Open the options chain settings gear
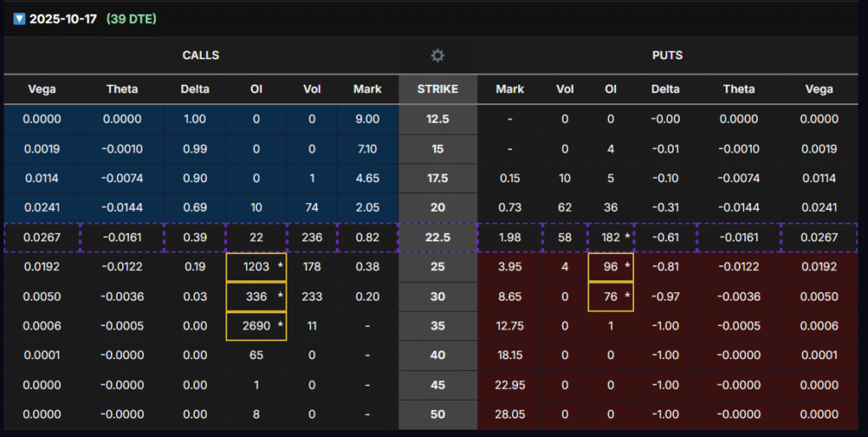The height and width of the screenshot is (437, 868). click(x=437, y=55)
